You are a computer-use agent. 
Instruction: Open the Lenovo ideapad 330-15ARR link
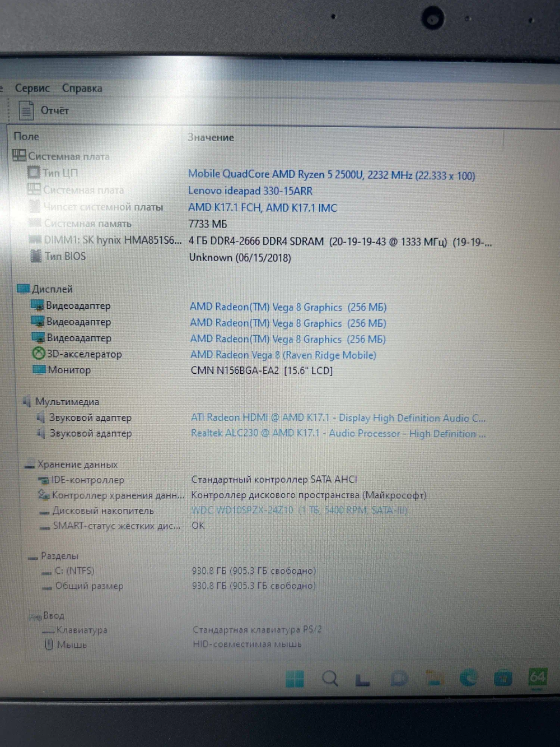(x=250, y=191)
